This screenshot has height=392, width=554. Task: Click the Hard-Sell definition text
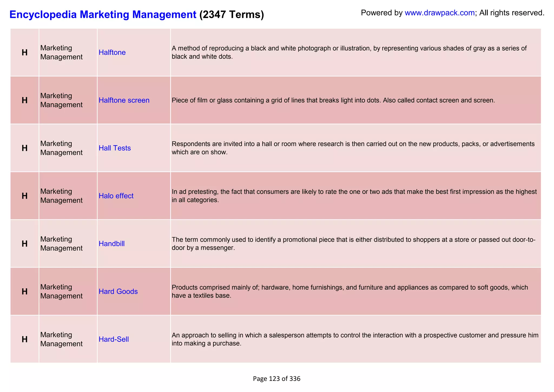355,339
